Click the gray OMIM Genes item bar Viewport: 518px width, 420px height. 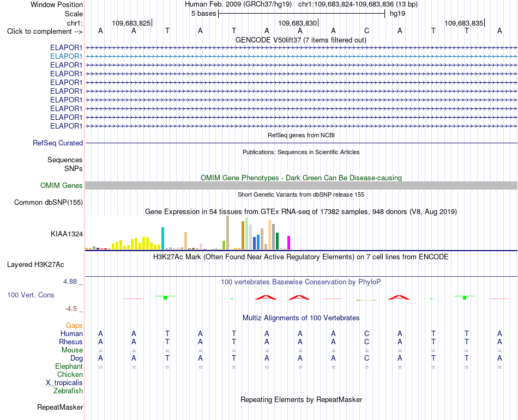(301, 185)
